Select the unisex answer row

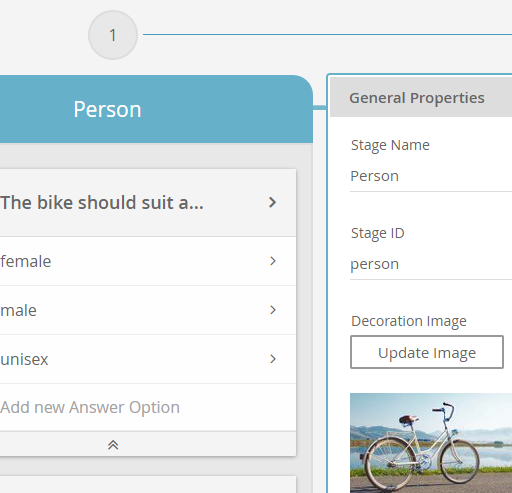[148, 359]
